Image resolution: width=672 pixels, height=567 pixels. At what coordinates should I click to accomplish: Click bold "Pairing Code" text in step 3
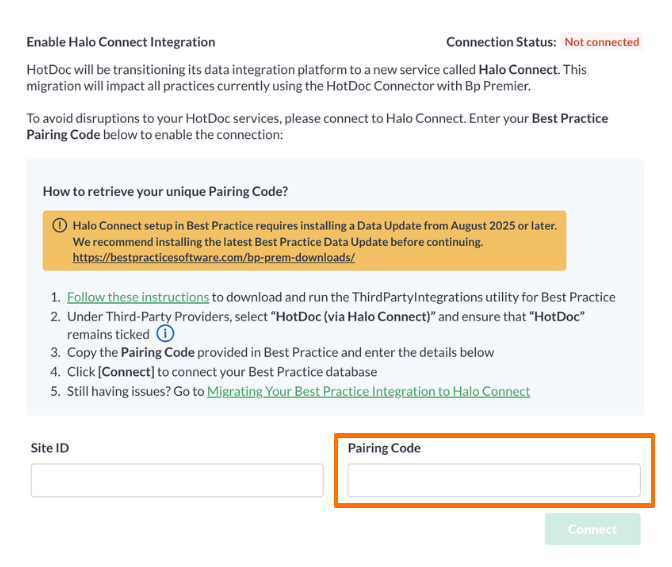(x=158, y=352)
